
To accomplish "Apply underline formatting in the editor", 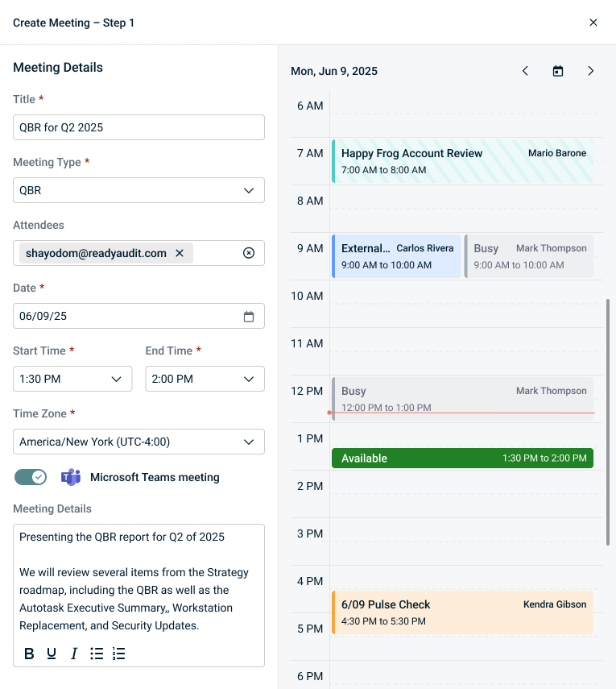I will pyautogui.click(x=52, y=654).
